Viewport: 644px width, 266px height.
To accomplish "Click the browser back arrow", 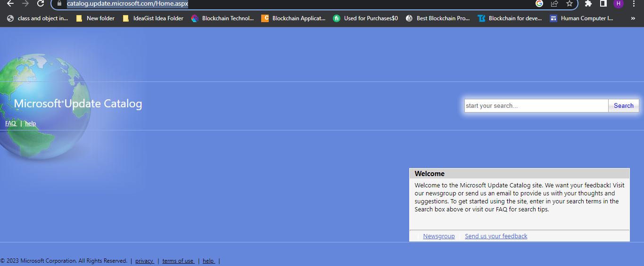I will pyautogui.click(x=10, y=4).
